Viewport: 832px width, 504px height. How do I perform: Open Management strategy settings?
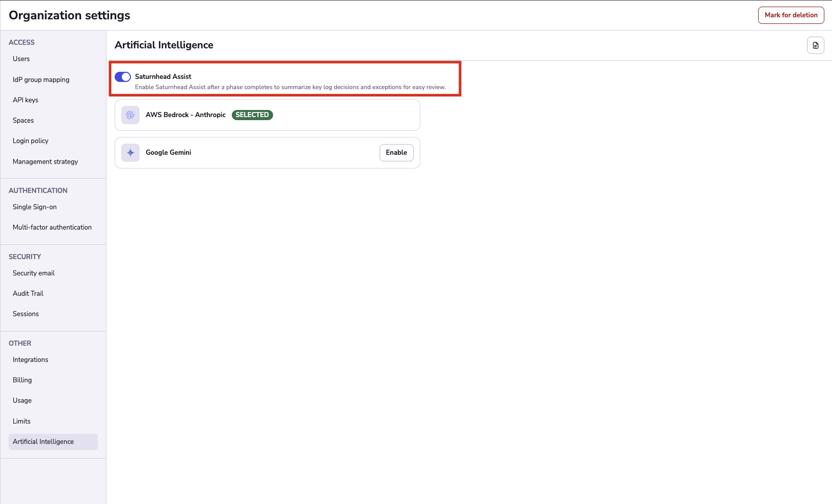(x=45, y=161)
